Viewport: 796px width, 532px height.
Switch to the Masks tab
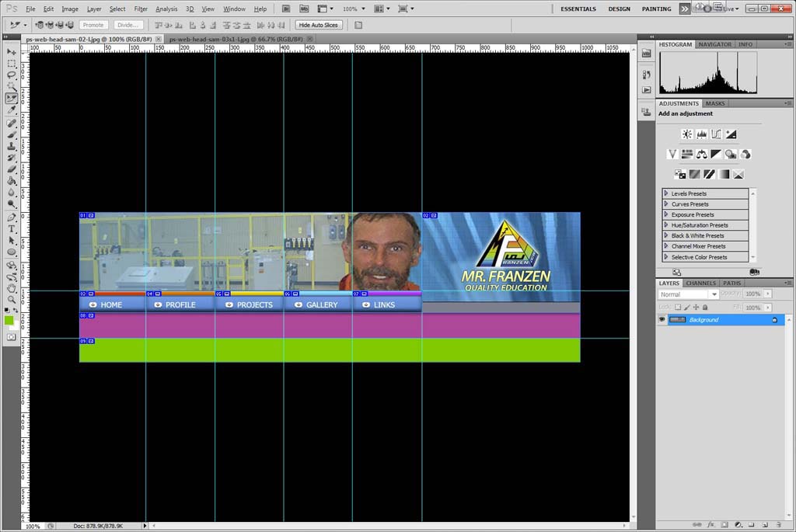pos(715,103)
